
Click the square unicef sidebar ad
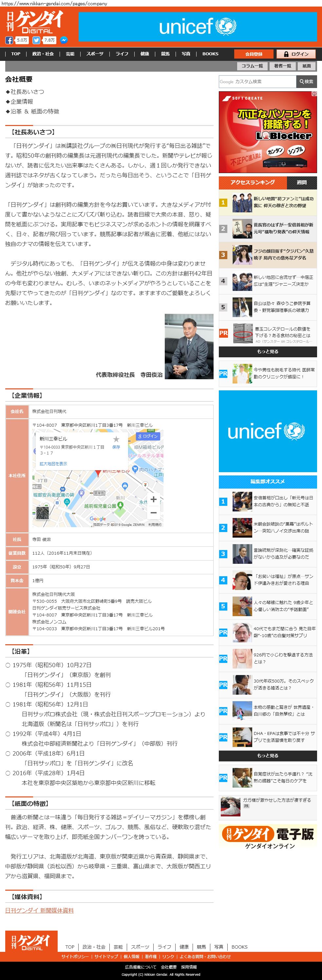click(268, 431)
